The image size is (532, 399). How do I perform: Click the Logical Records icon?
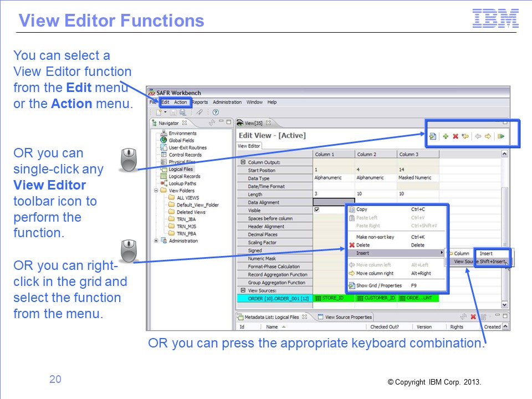(x=163, y=176)
